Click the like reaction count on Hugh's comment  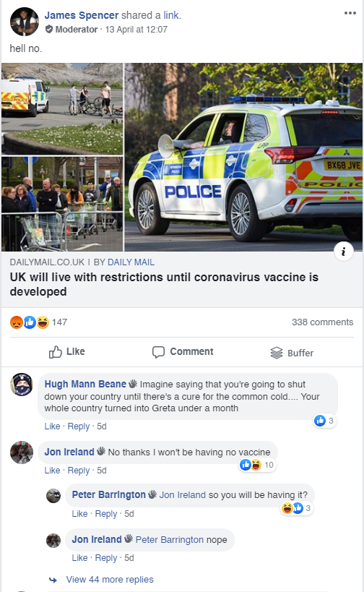point(325,421)
